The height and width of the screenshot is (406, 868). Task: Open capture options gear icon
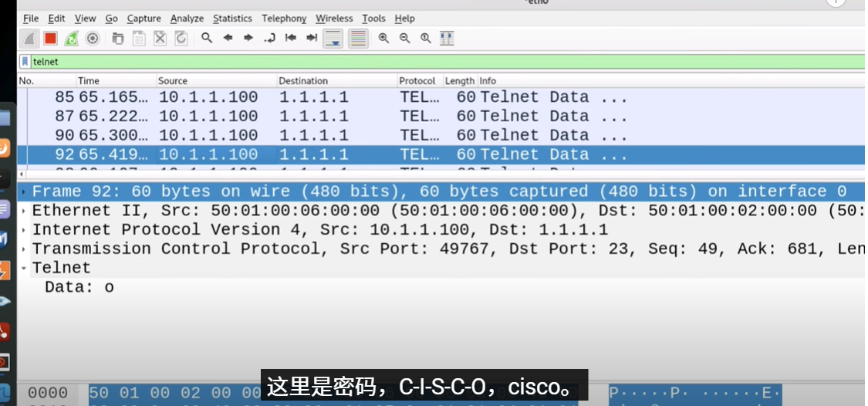pyautogui.click(x=93, y=38)
